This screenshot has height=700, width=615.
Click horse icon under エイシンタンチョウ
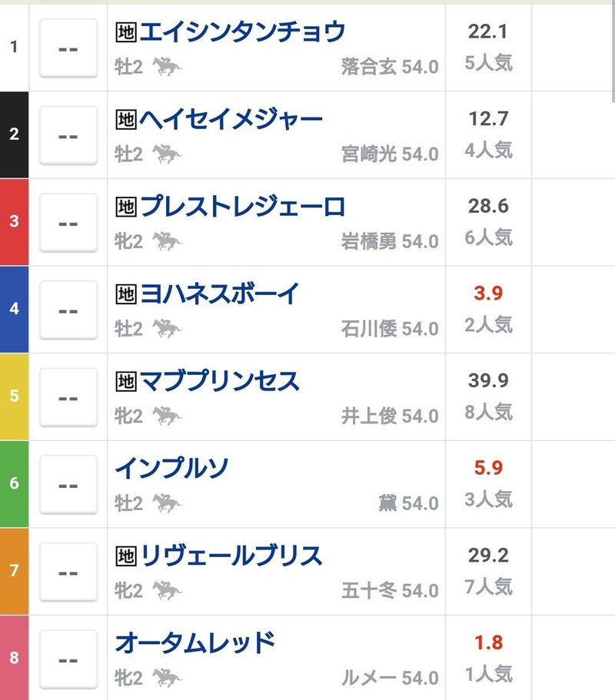tap(167, 67)
